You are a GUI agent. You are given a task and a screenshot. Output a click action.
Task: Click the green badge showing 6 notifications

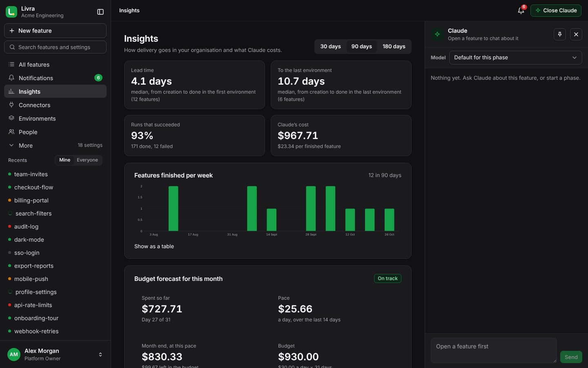(x=98, y=78)
